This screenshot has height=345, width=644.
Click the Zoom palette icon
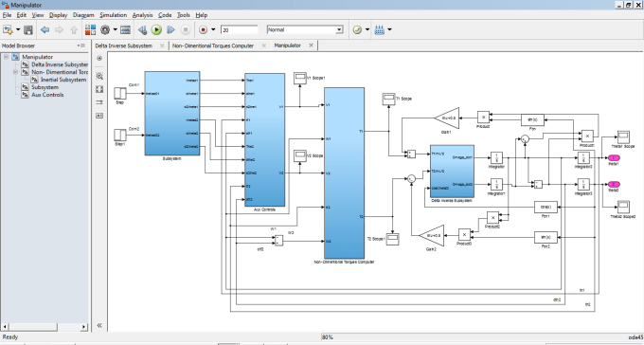click(99, 76)
